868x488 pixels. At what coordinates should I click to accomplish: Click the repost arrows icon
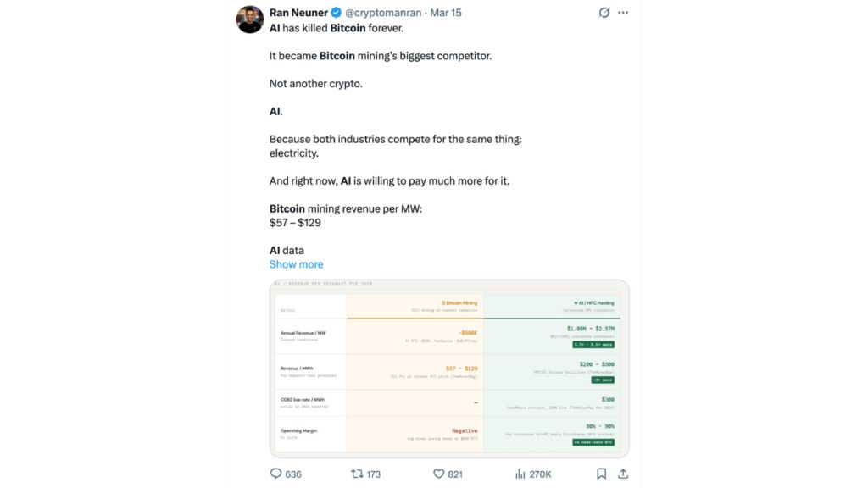[357, 474]
